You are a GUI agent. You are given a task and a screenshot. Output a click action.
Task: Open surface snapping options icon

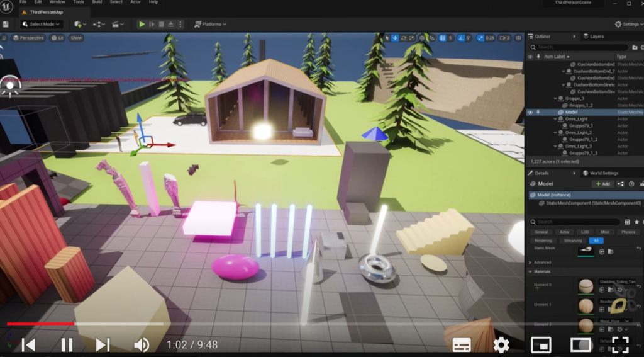tap(431, 38)
